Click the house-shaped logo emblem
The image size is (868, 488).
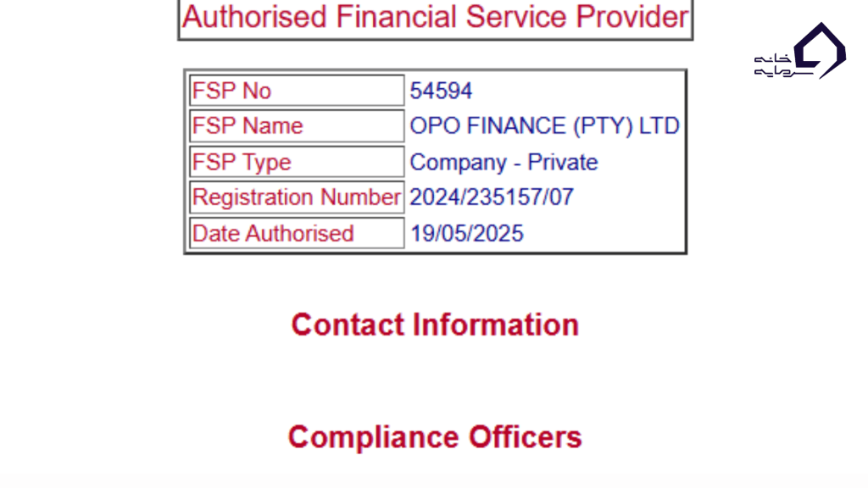(821, 51)
